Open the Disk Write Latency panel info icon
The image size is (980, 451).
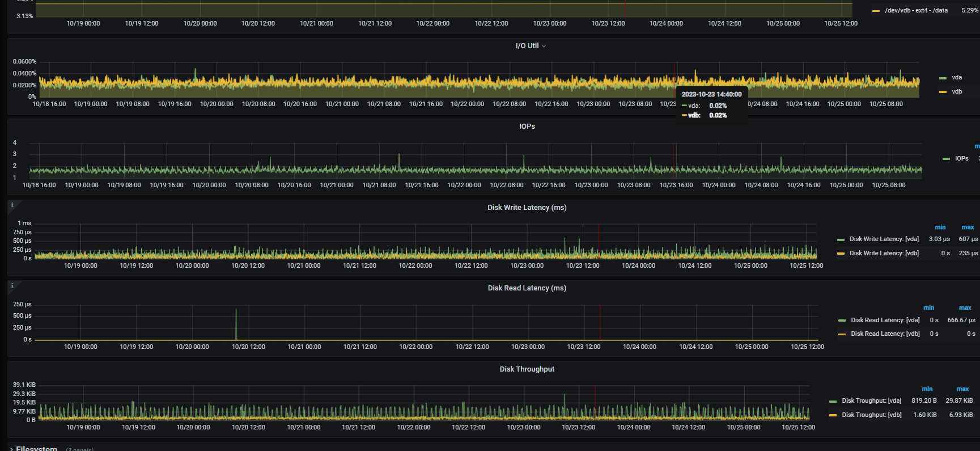coord(12,205)
